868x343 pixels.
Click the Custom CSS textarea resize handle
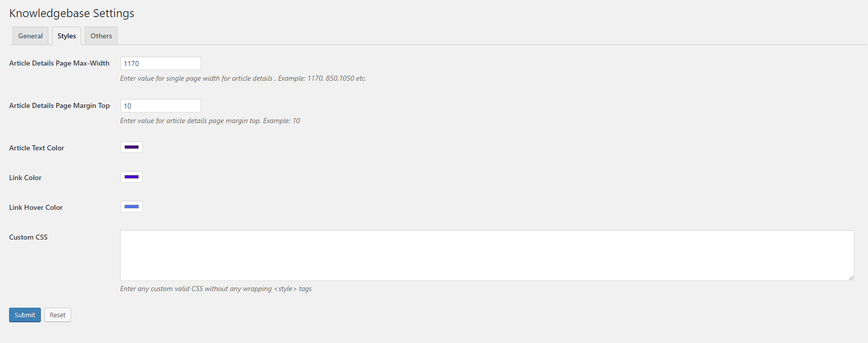click(x=851, y=277)
